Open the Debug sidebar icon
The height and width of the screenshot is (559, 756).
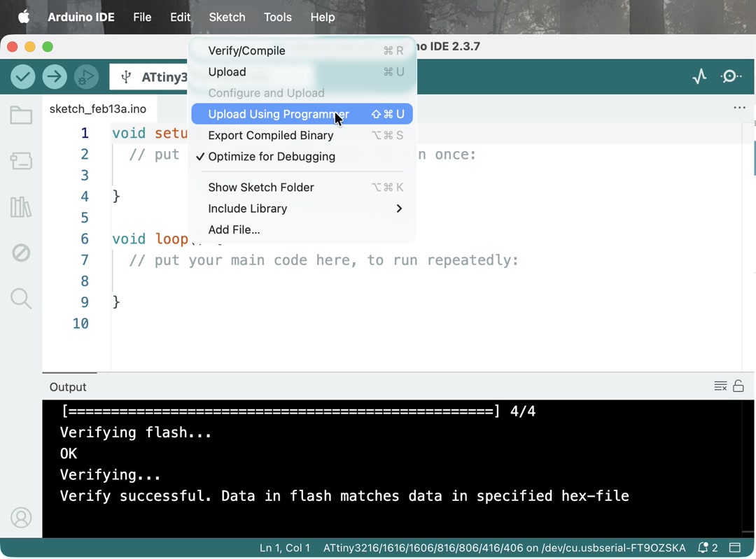(x=21, y=253)
